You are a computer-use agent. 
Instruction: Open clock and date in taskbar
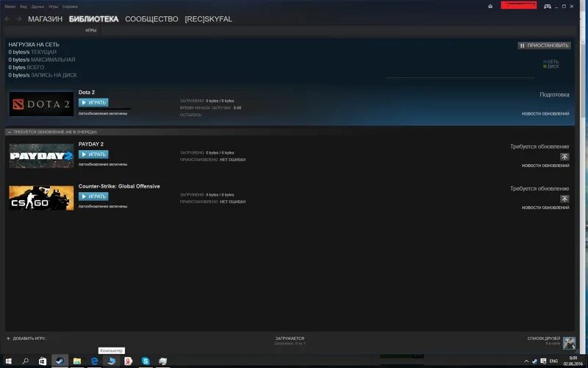click(573, 361)
